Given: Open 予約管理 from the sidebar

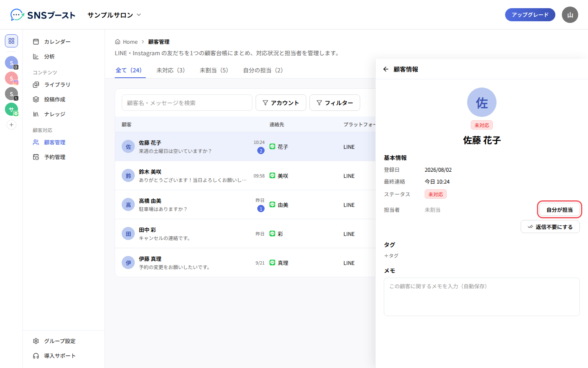Looking at the screenshot, I should click(64, 157).
